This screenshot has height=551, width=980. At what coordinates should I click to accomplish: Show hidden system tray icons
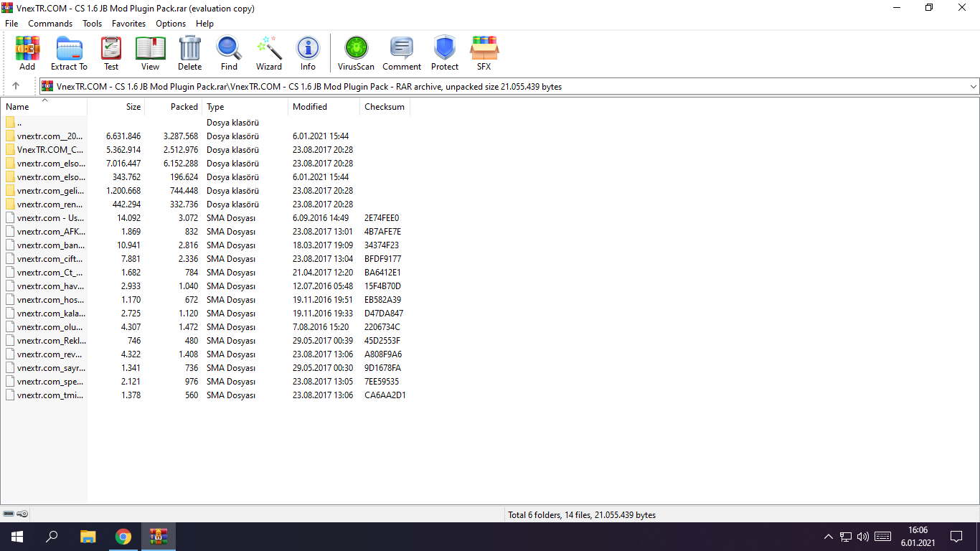point(829,537)
